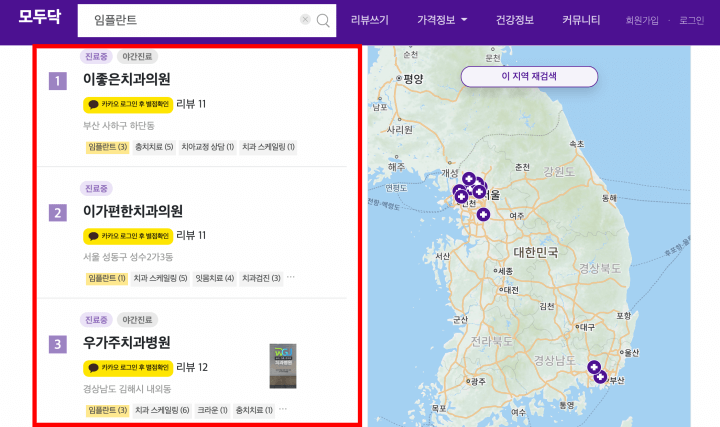Open the 이가편한치과의원 listing
720x427 pixels.
coord(133,211)
